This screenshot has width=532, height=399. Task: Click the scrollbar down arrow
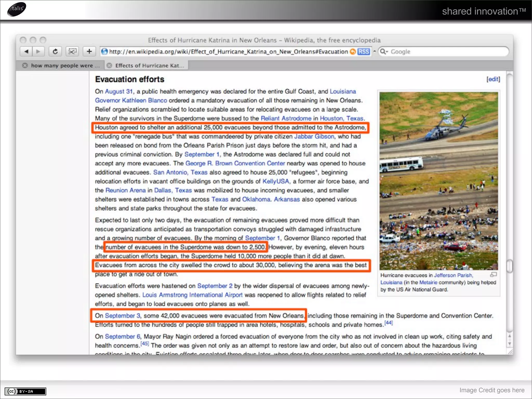pyautogui.click(x=509, y=343)
